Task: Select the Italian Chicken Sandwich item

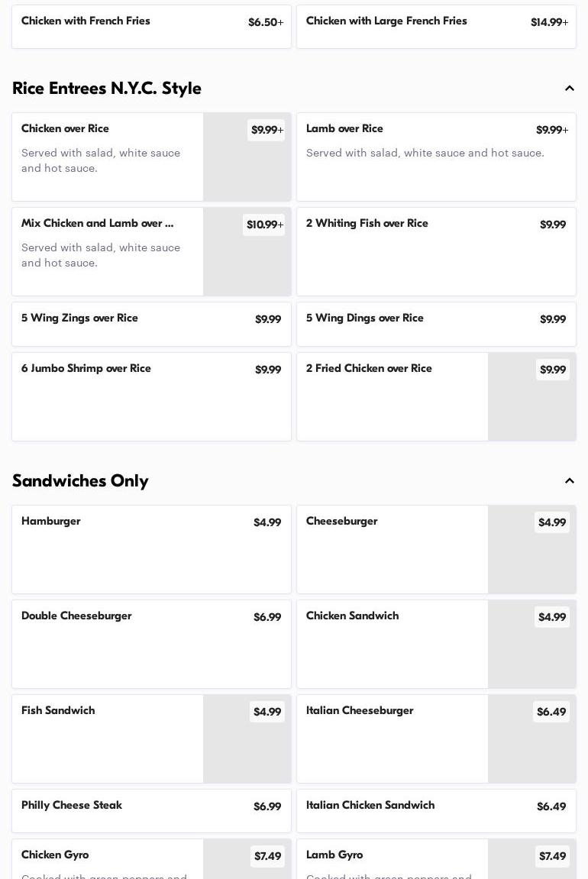Action: (435, 810)
